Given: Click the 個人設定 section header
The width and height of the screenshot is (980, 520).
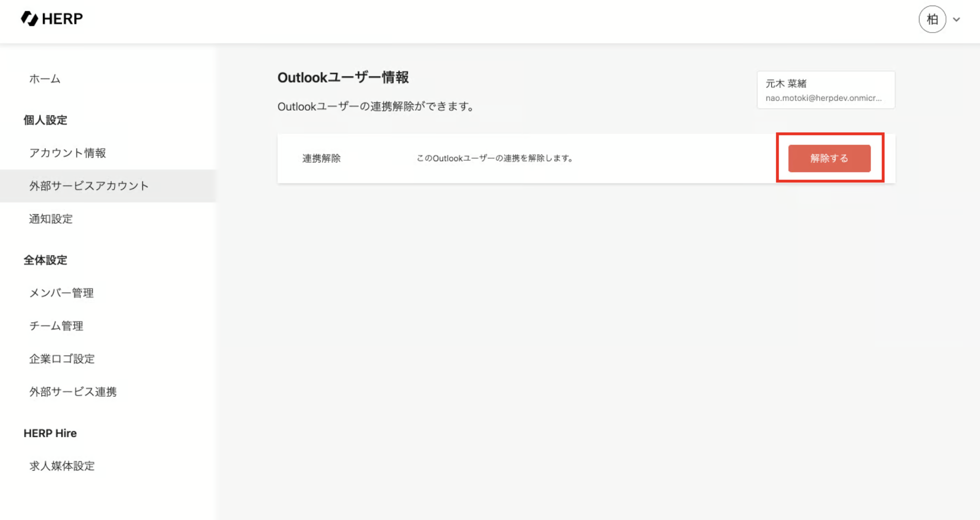Looking at the screenshot, I should pyautogui.click(x=45, y=120).
